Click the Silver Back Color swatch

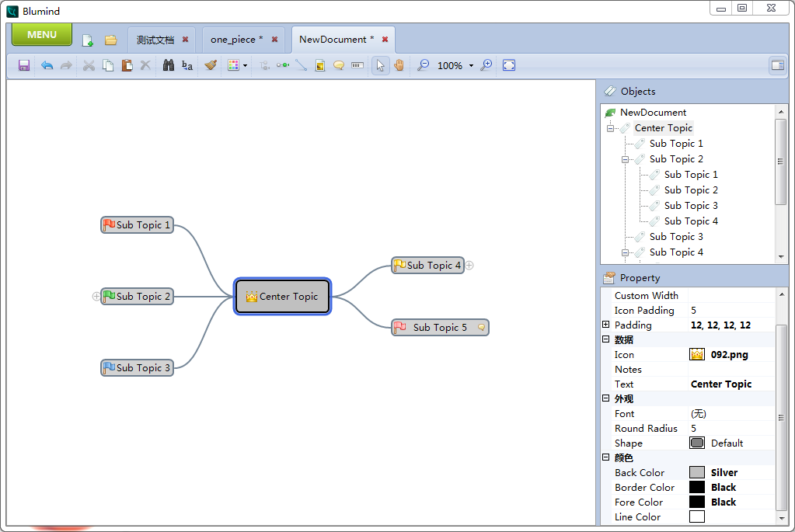(698, 472)
